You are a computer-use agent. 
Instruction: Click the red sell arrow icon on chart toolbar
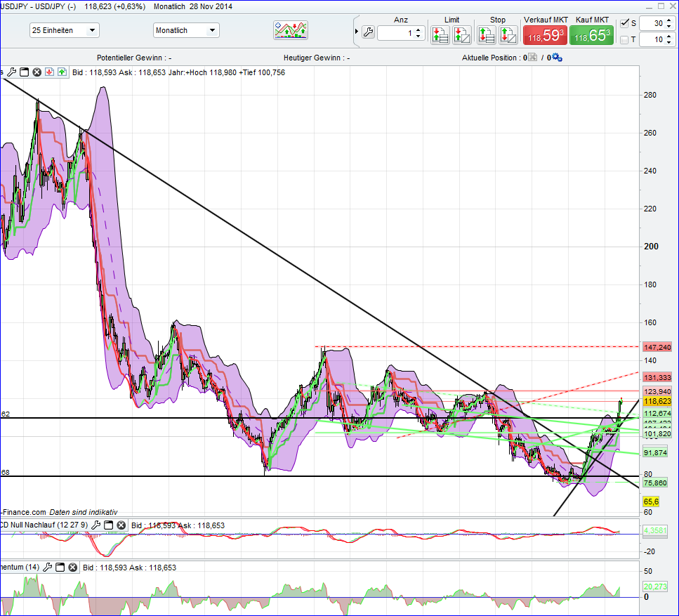pyautogui.click(x=50, y=72)
